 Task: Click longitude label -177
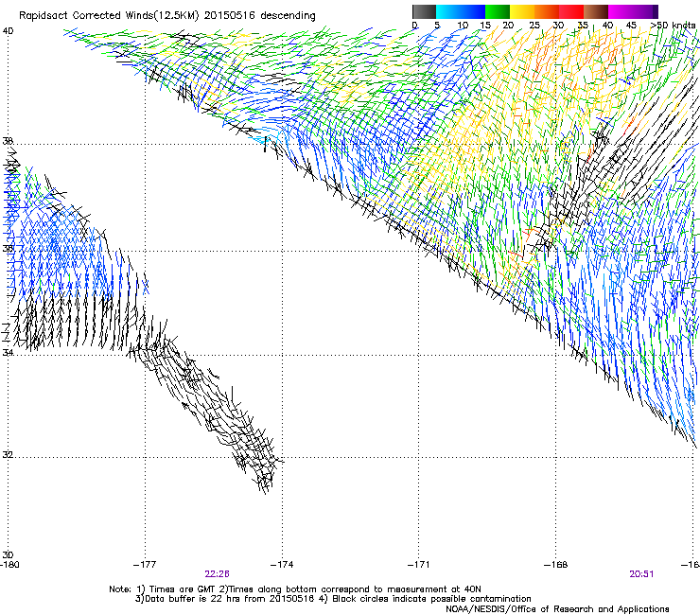145,564
